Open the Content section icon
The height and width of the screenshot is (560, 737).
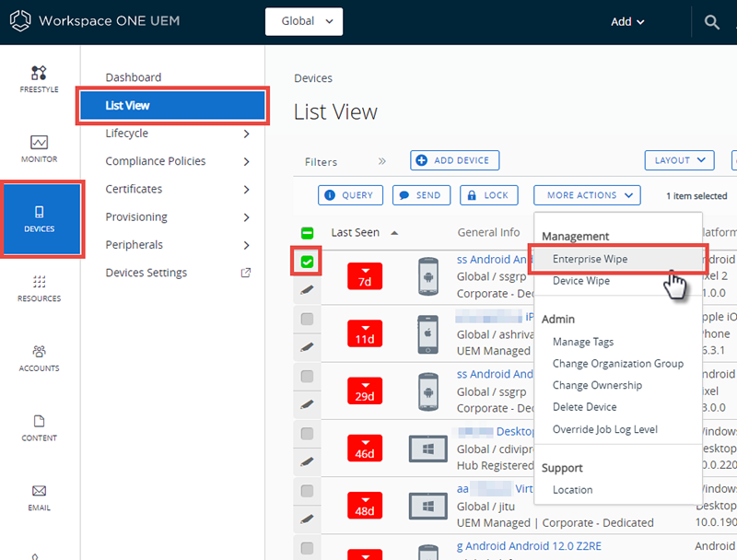point(39,421)
